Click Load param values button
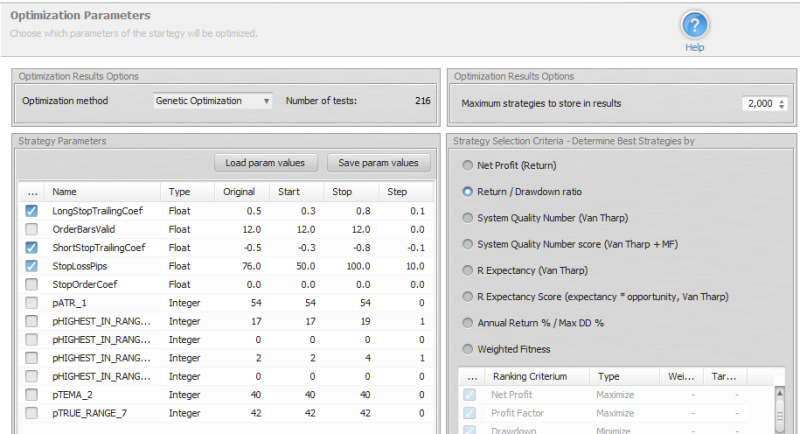800x434 pixels. [265, 163]
